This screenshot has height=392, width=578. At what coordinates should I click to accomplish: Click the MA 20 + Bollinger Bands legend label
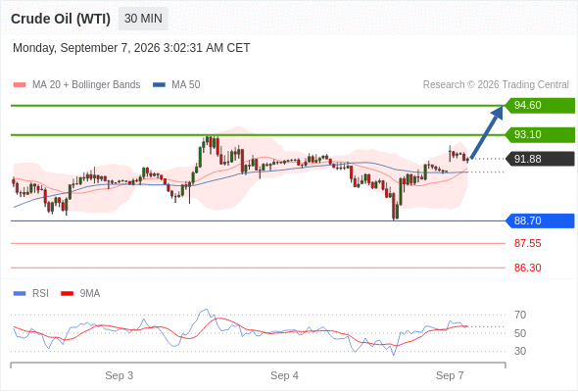[86, 85]
